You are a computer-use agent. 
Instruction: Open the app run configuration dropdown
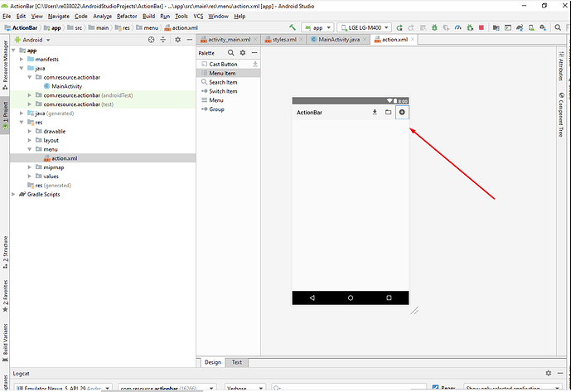pyautogui.click(x=317, y=27)
